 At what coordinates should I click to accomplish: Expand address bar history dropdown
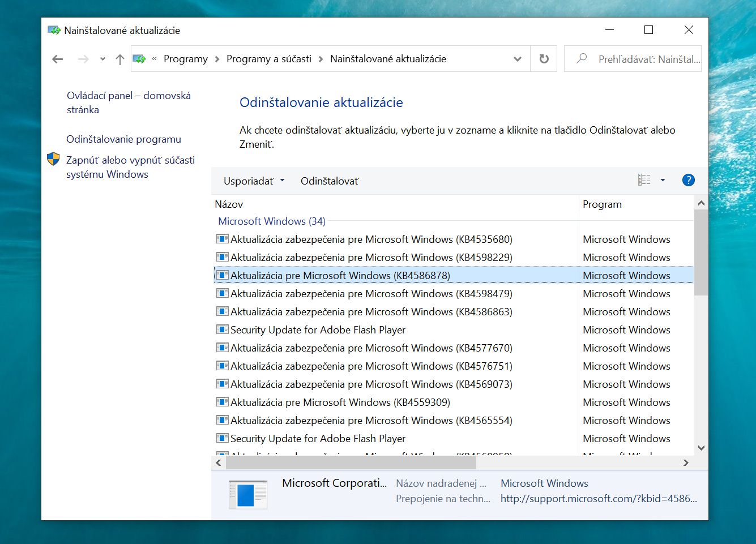517,59
